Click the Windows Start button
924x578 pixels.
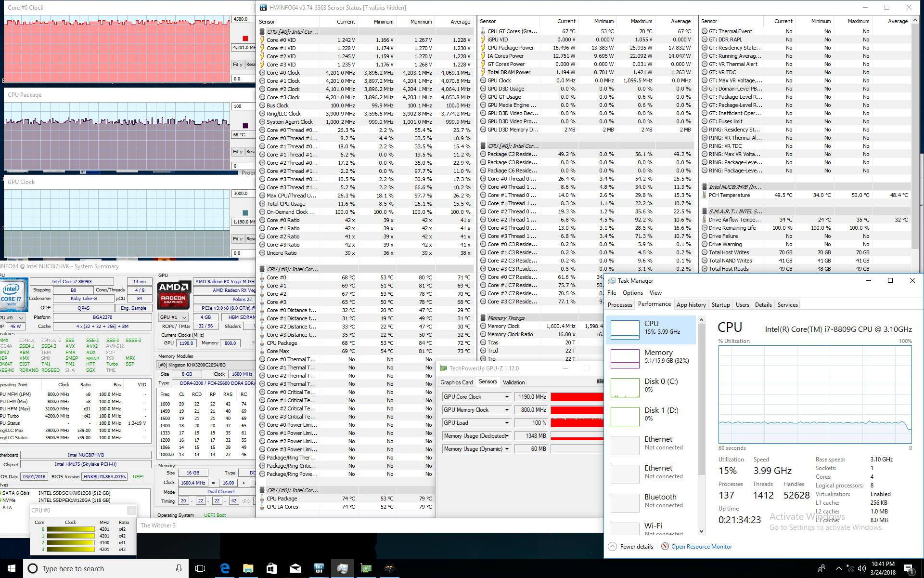click(x=12, y=568)
